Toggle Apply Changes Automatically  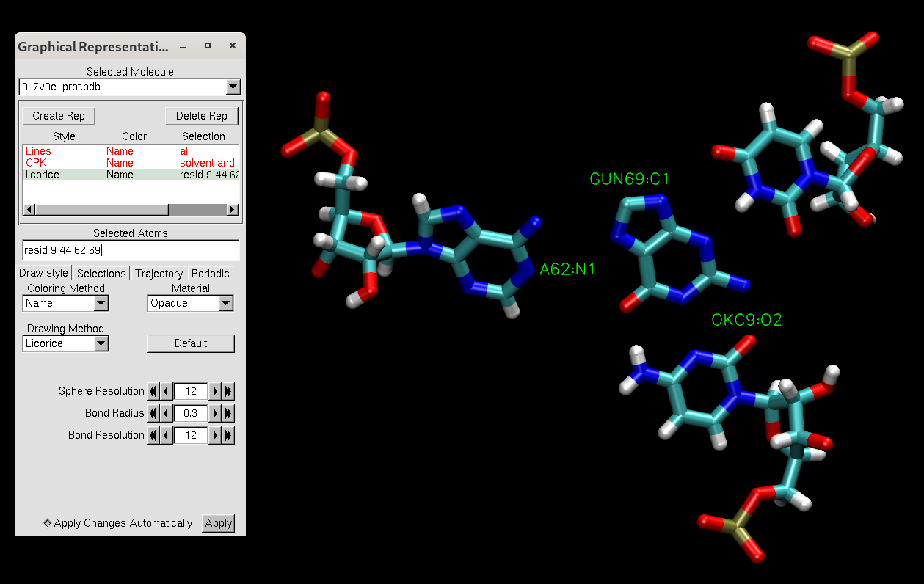pyautogui.click(x=46, y=523)
